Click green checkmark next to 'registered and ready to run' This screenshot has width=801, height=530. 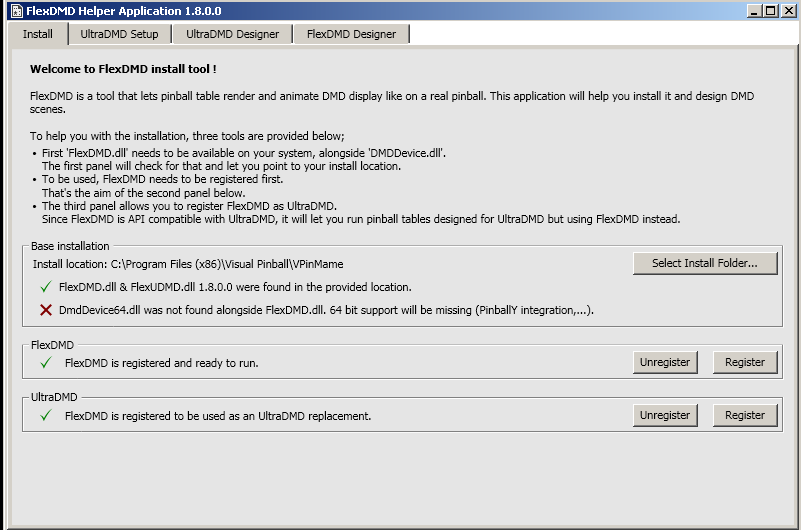(46, 363)
